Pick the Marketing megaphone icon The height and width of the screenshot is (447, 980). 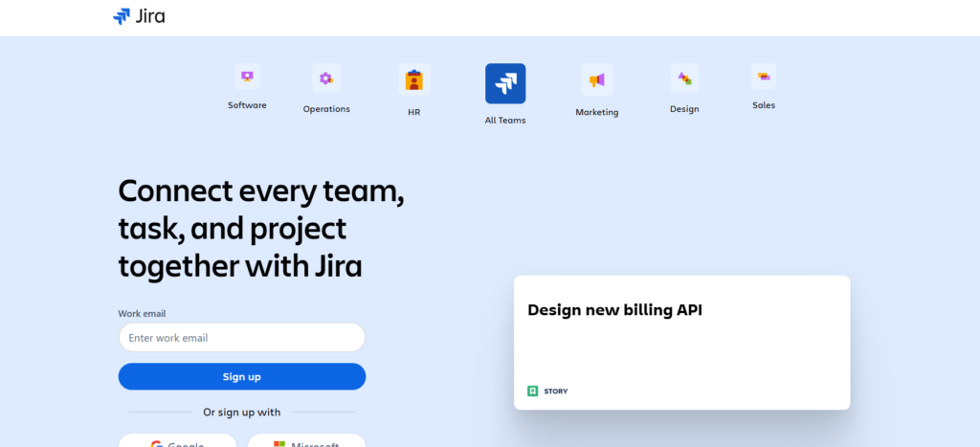tap(597, 80)
